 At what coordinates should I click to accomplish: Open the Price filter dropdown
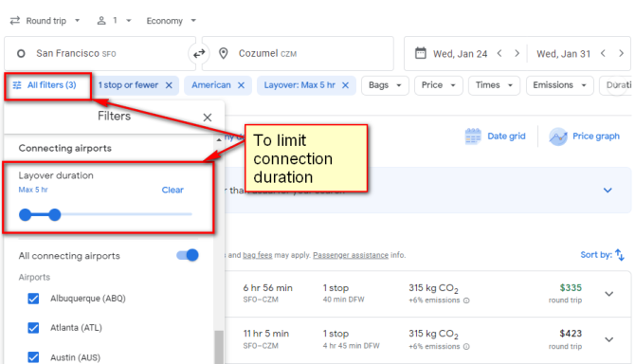click(x=439, y=85)
